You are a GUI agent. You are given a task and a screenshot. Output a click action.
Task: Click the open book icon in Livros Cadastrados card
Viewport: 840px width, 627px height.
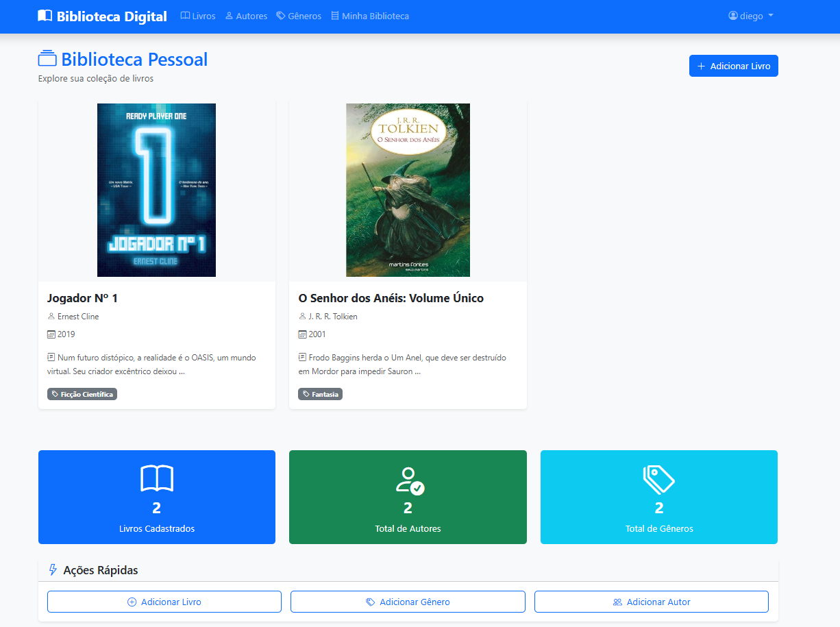coord(157,478)
